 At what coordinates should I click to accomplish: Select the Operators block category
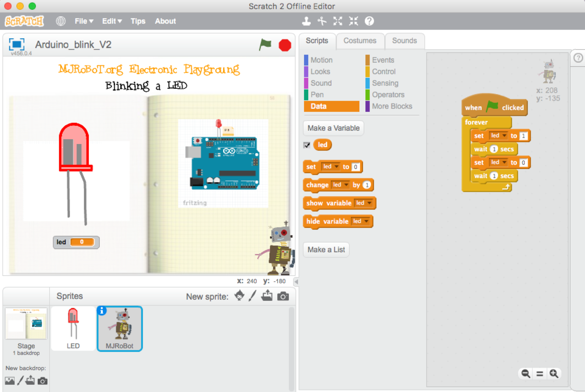tap(388, 94)
